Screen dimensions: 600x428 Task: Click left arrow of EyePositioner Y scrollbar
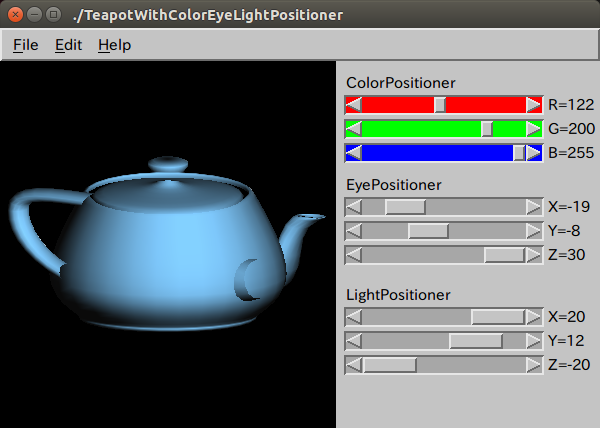click(x=354, y=231)
